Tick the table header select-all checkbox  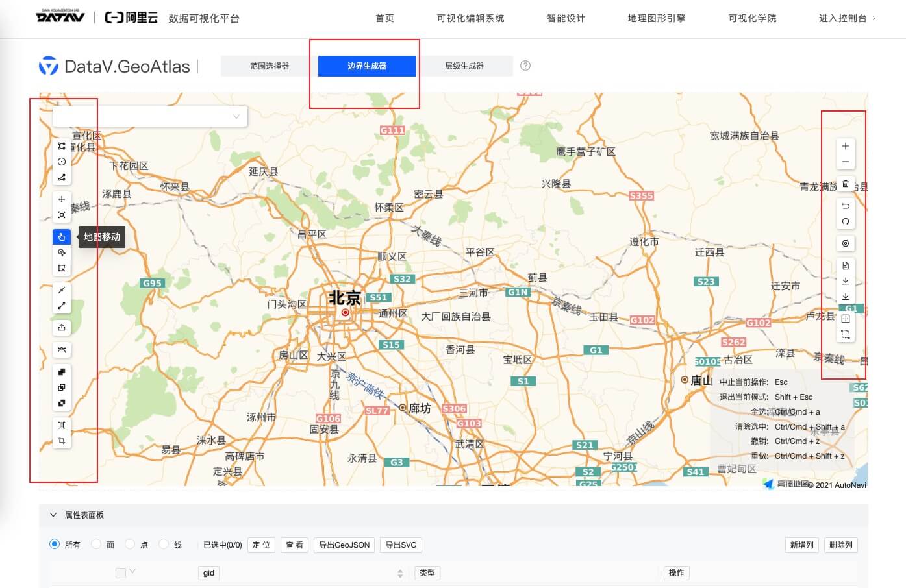pyautogui.click(x=120, y=572)
